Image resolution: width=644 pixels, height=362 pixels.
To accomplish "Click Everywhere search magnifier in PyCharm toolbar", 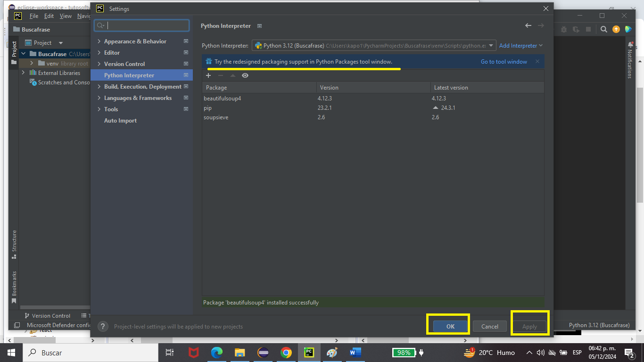I will coord(603,29).
